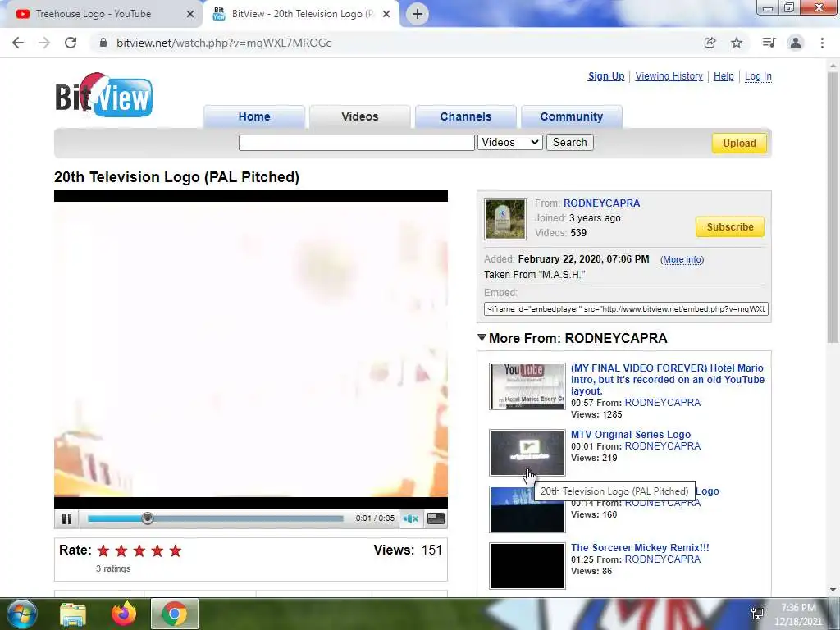Click the padlock site info icon

tap(103, 43)
